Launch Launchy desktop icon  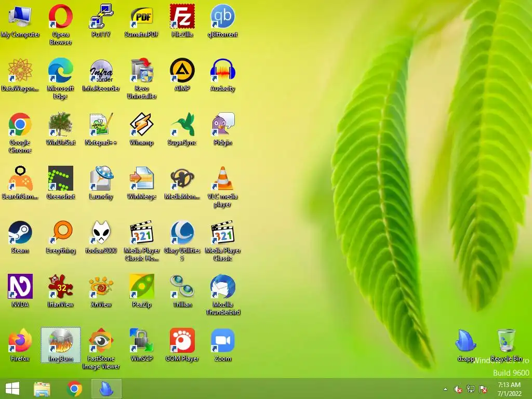101,183
